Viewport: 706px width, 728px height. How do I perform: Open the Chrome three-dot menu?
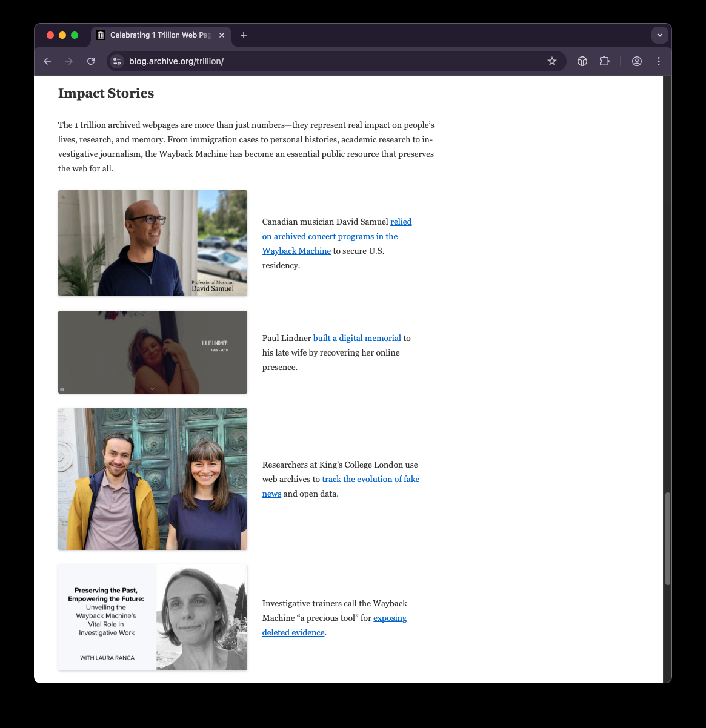point(658,61)
